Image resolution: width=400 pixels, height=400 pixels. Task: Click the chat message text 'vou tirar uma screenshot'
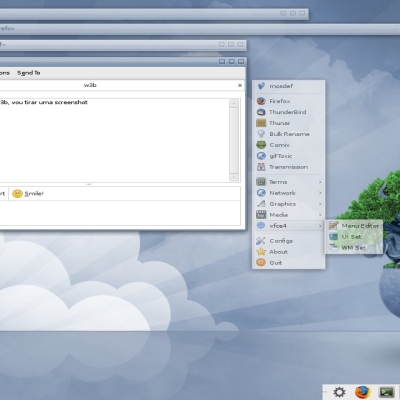(49, 102)
